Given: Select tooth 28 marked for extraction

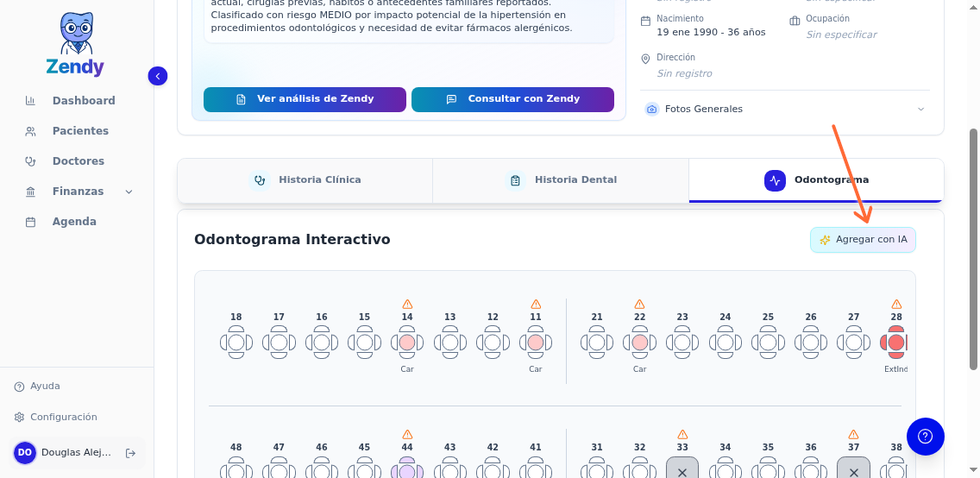Looking at the screenshot, I should coord(895,343).
